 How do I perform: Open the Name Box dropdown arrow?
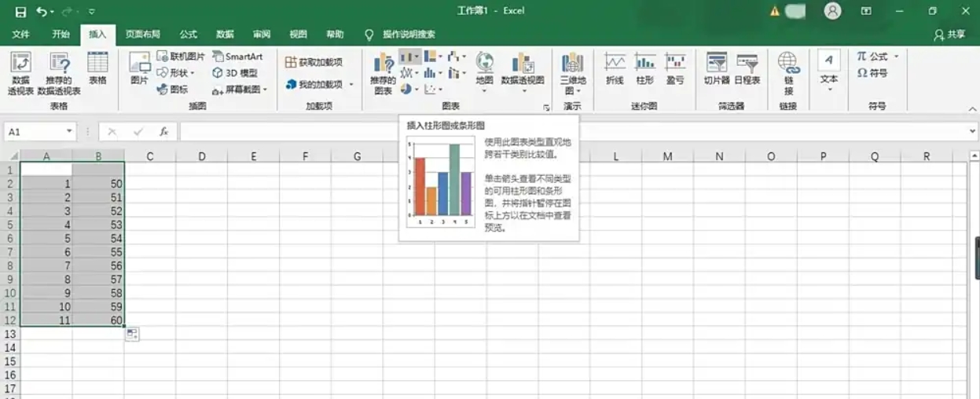point(69,132)
